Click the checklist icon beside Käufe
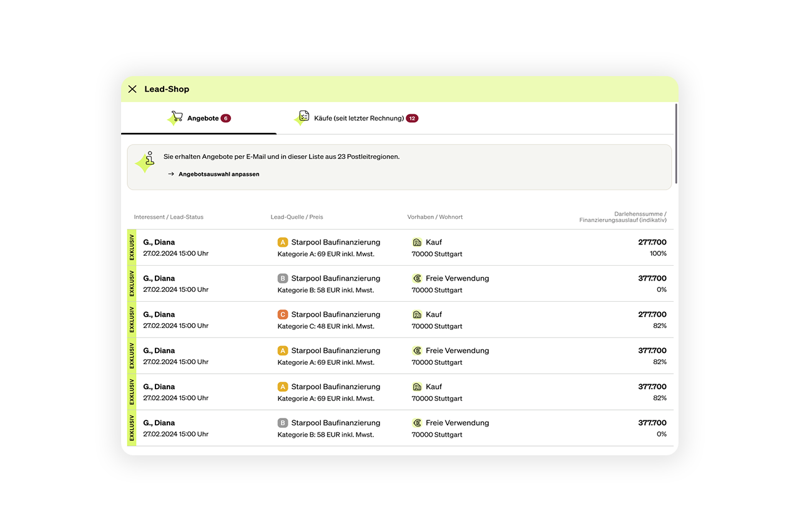Screen dimensions: 799x532 tap(304, 117)
